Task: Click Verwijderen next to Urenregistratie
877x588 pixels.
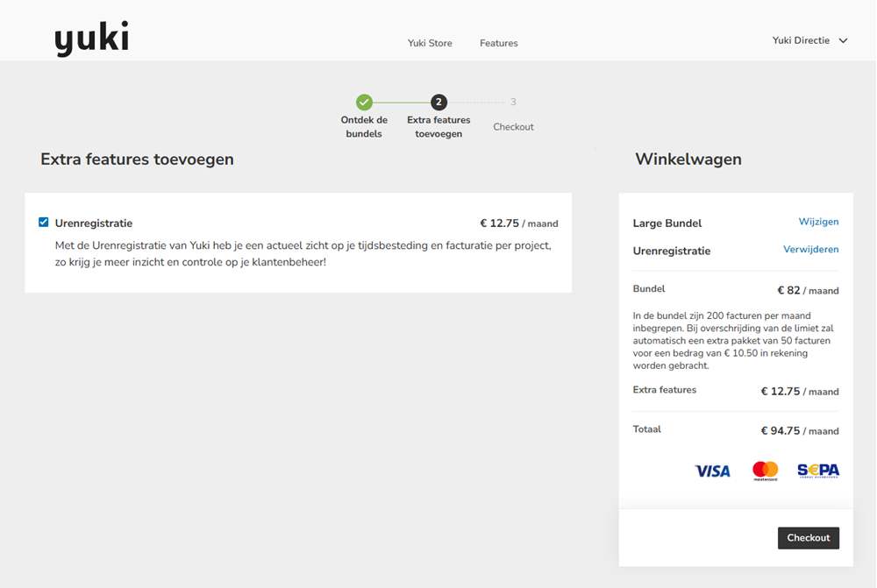Action: coord(810,249)
